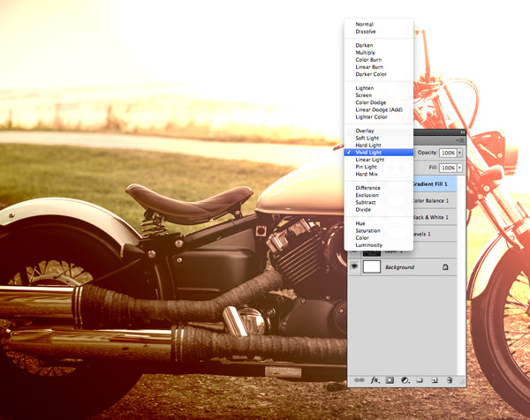Hide the Background layer with eye icon

(355, 266)
